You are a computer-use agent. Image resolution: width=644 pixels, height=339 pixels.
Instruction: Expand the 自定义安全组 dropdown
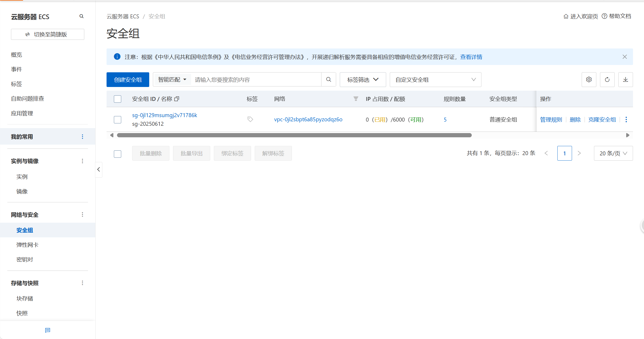(435, 80)
